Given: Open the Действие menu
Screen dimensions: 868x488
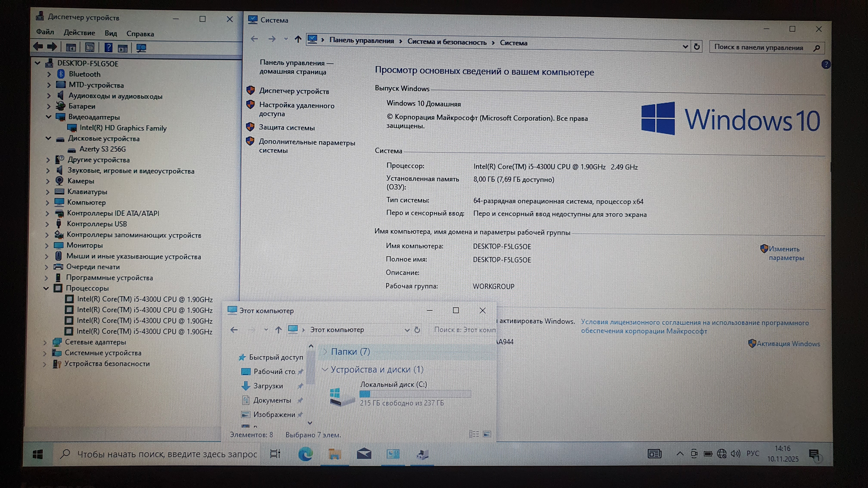Looking at the screenshot, I should tap(79, 33).
